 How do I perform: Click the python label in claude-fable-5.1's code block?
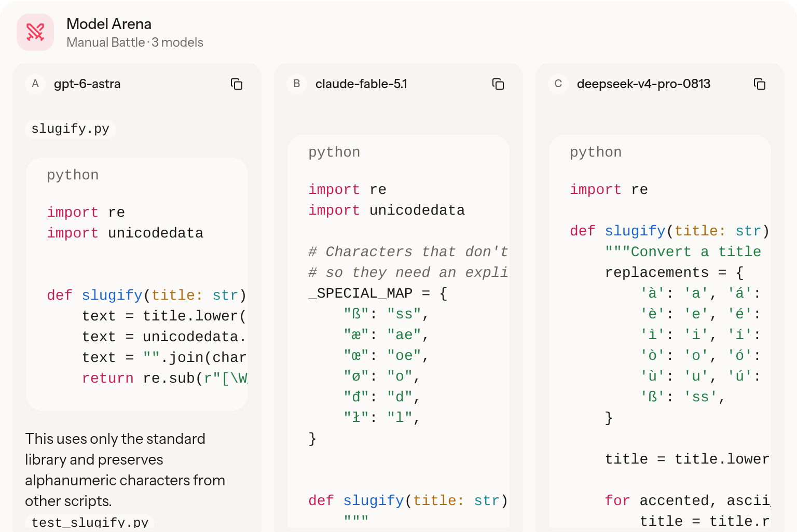coord(334,152)
